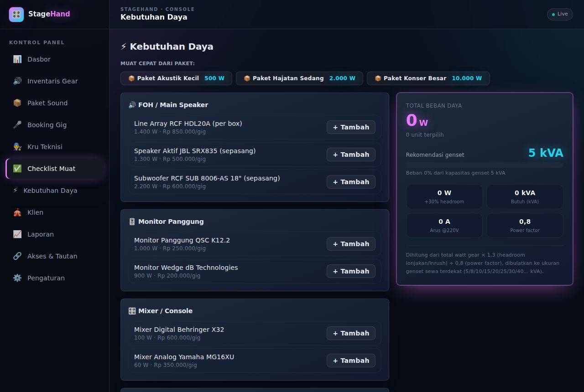Image resolution: width=584 pixels, height=392 pixels.
Task: Open Akses & Tautan
Action: click(55, 256)
